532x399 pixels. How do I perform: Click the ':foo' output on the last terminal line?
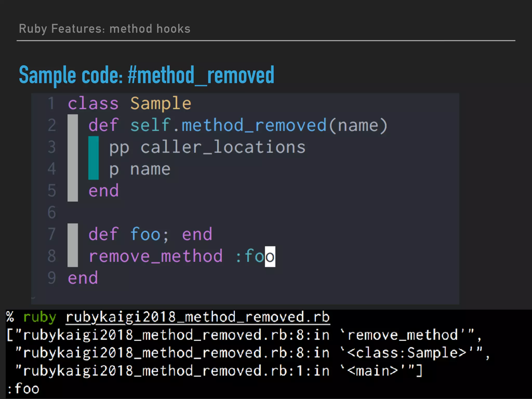click(23, 389)
